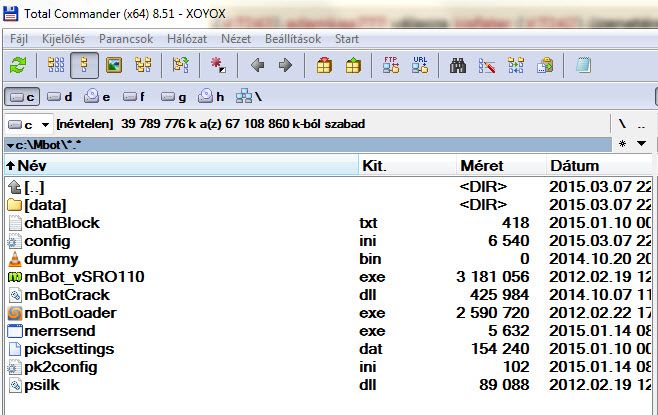Switch to optical drive e
Screen dimensions: 658x415
97,97
